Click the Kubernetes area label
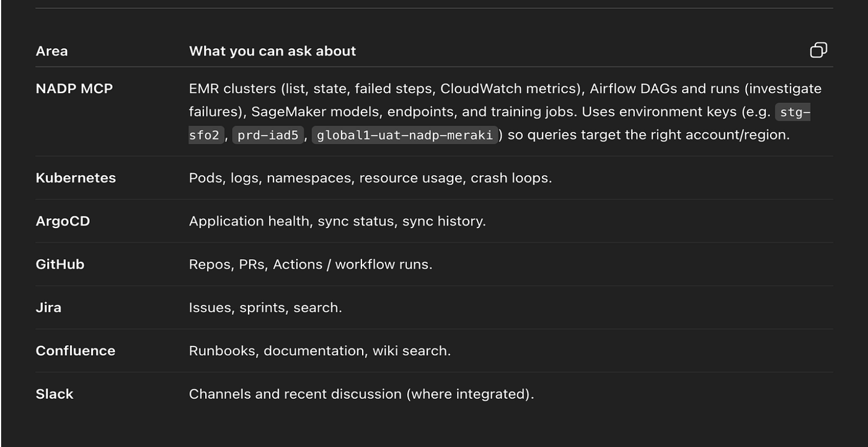Screen dimensions: 868x447 coord(76,178)
